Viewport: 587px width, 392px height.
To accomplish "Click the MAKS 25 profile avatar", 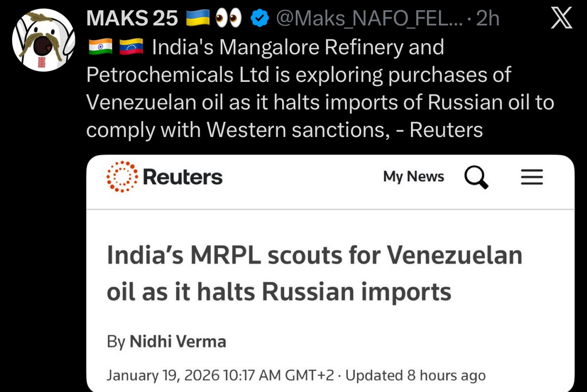I will coord(44,40).
